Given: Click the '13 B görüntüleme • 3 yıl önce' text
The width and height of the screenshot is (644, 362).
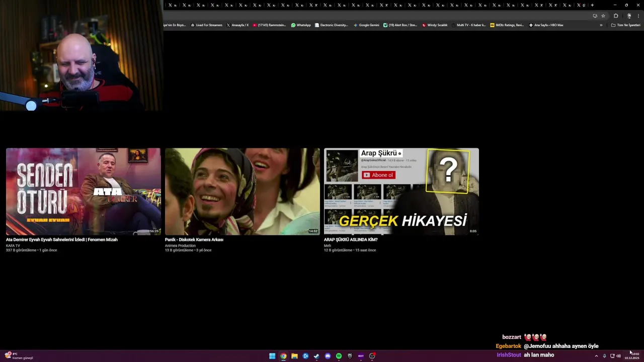Looking at the screenshot, I should point(188,250).
